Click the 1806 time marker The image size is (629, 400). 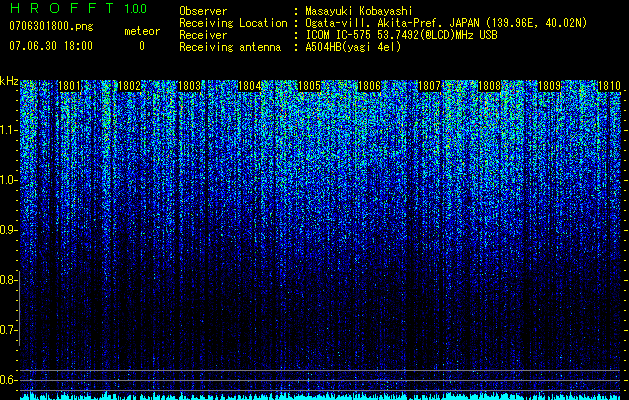pos(369,86)
